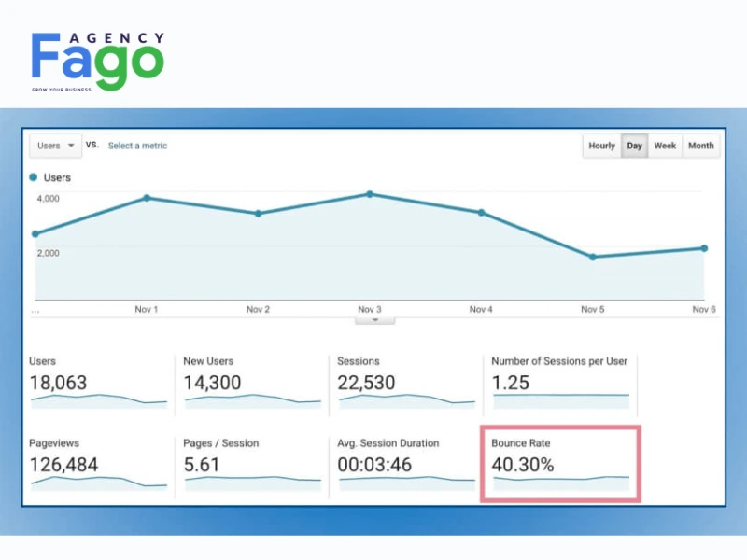Select the Nov 4 data point
The image size is (747, 560).
click(x=481, y=213)
